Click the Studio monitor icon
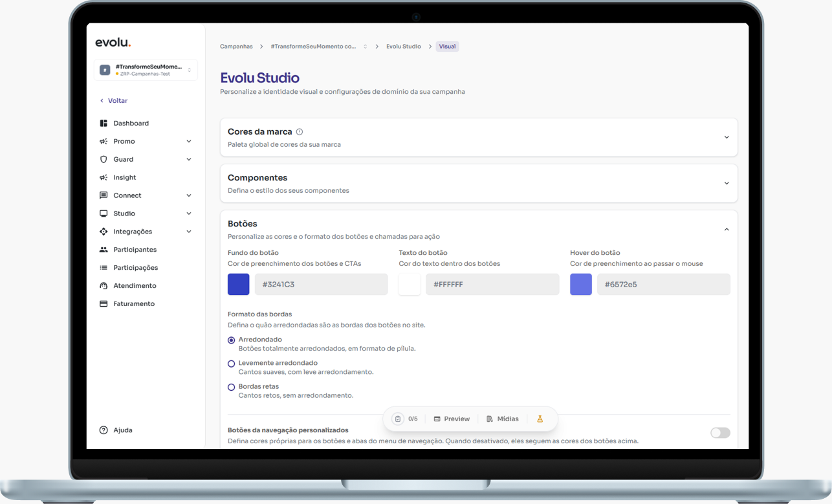 104,214
